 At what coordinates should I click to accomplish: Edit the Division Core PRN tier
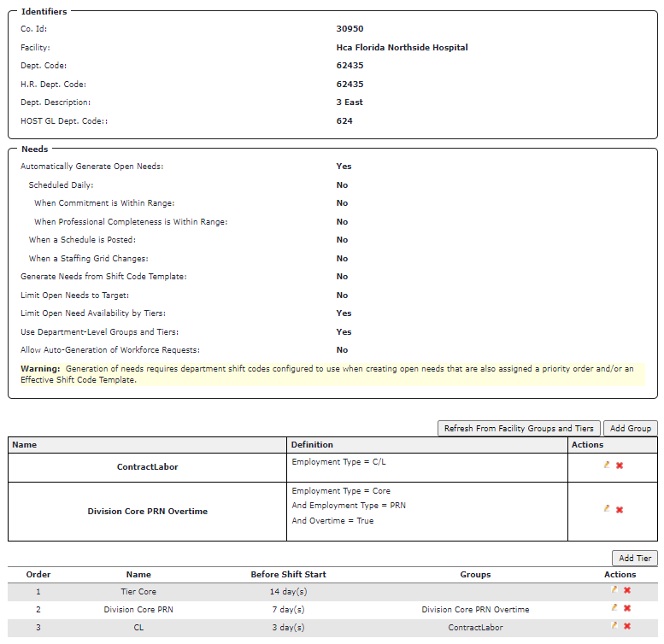coord(614,607)
